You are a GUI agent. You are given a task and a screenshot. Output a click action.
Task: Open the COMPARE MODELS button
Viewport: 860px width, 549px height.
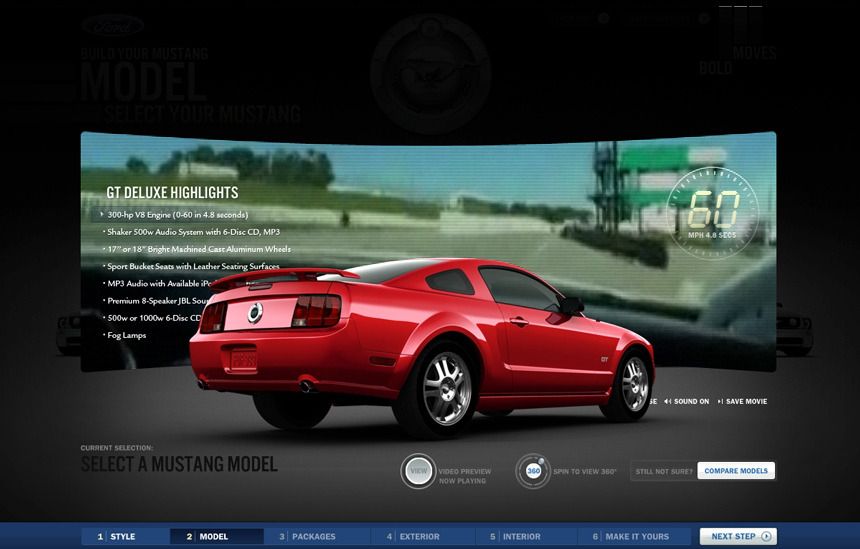tap(736, 471)
